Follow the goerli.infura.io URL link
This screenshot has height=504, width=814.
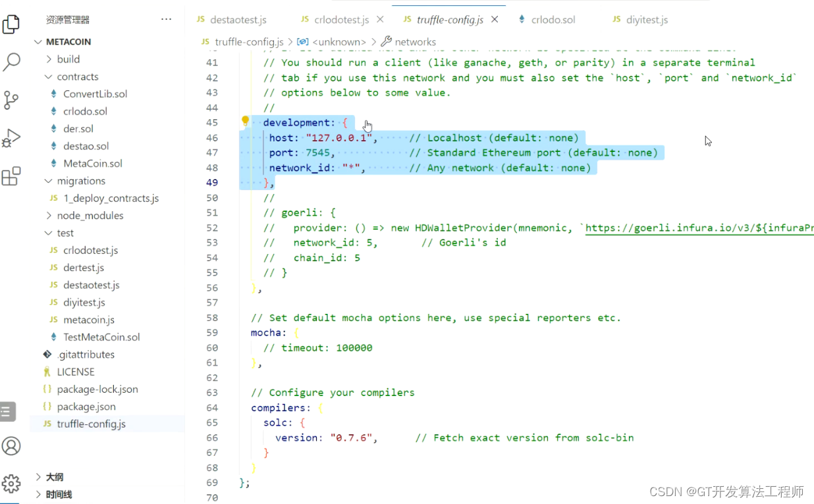tap(699, 228)
